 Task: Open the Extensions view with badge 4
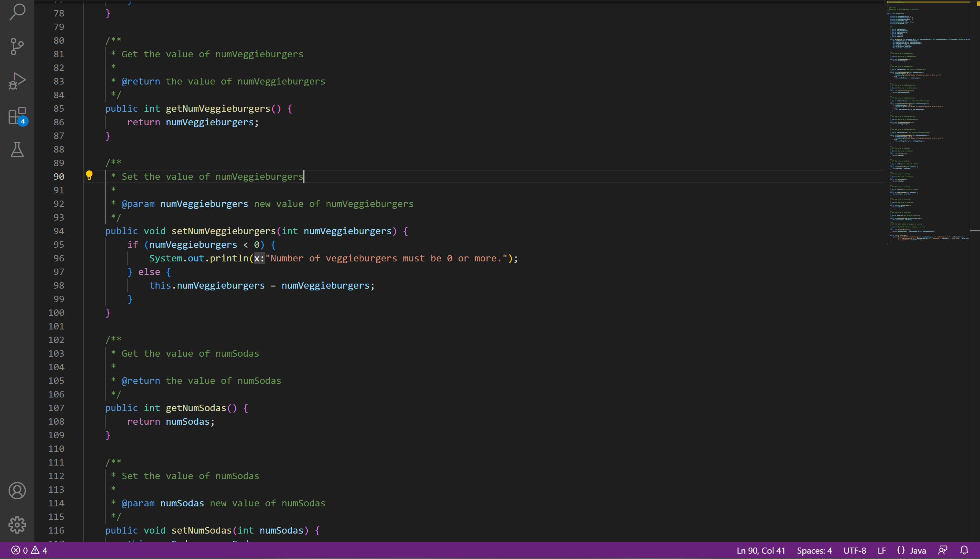(17, 116)
